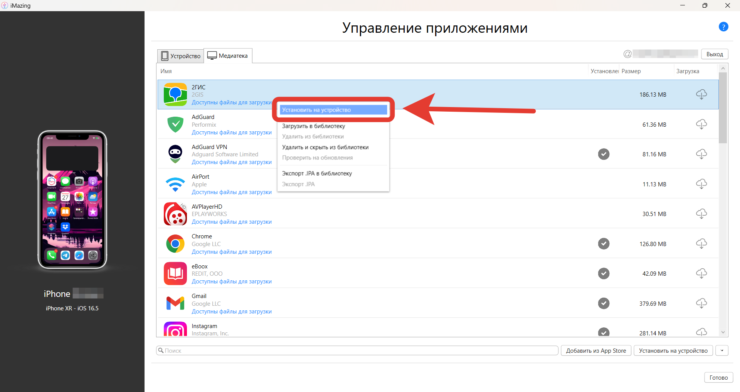Click the AdGuard shield icon
740x392 pixels.
(175, 125)
